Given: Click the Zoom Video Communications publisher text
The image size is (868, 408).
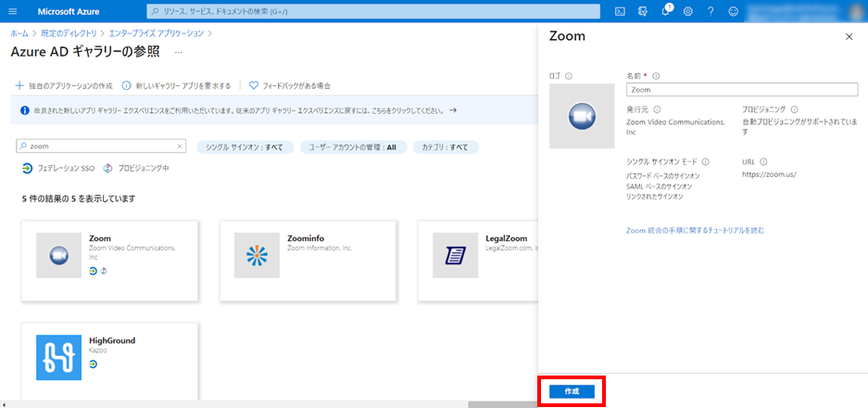Looking at the screenshot, I should (674, 126).
